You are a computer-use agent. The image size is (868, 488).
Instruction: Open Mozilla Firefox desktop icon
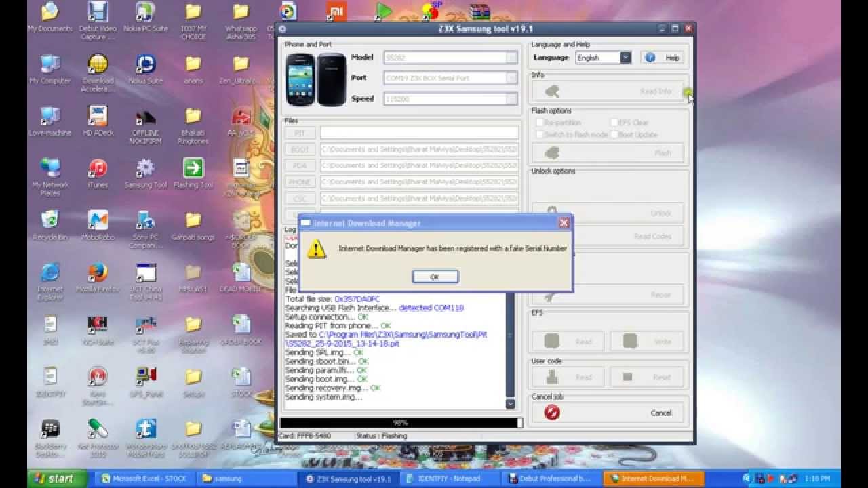tap(98, 278)
